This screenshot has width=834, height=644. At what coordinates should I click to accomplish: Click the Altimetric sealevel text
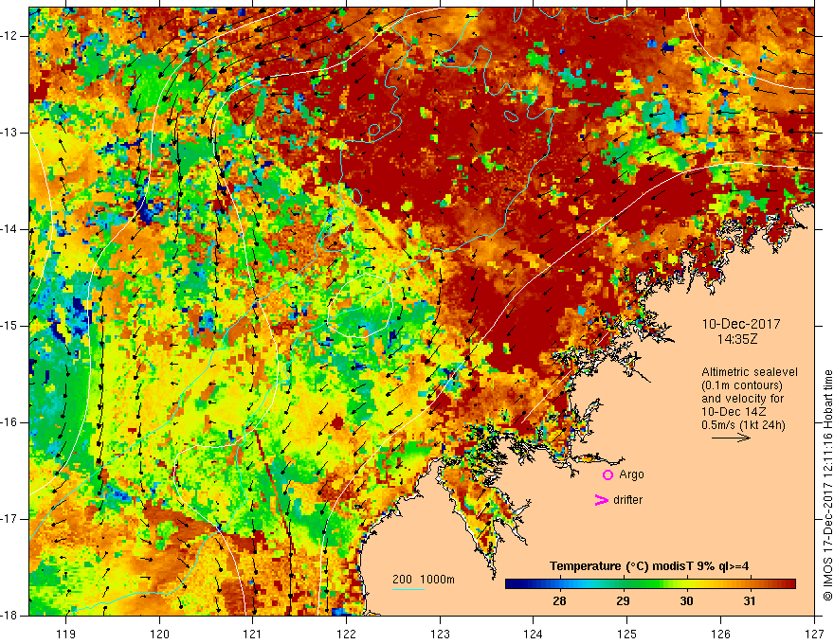[750, 372]
